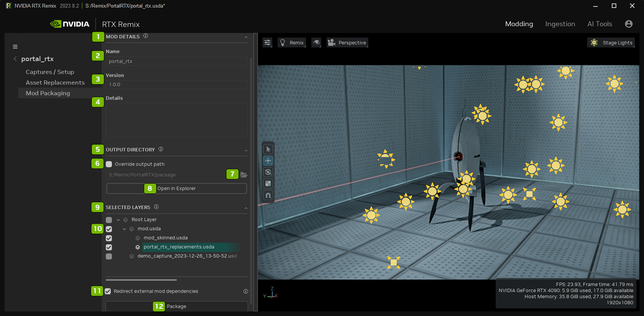This screenshot has height=316, width=644.
Task: Click the demo_capture layer icon
Action: click(132, 256)
